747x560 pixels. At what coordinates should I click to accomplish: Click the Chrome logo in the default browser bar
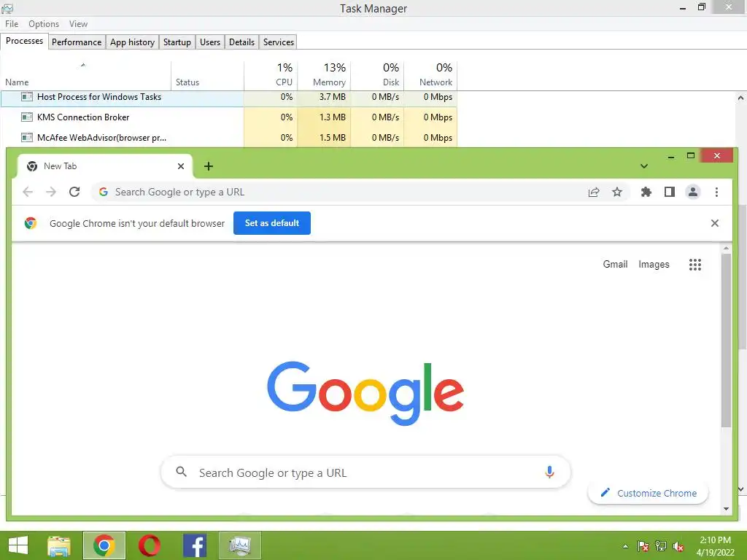(x=31, y=223)
